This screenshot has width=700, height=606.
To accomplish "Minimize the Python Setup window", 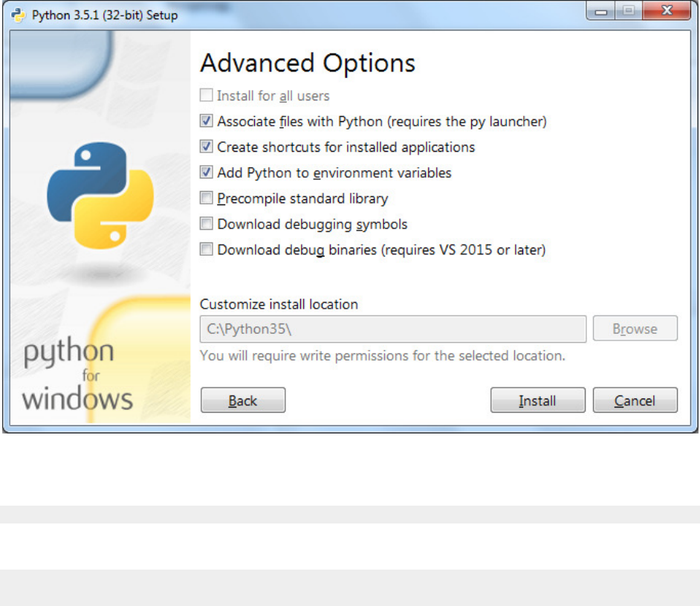I will [601, 11].
